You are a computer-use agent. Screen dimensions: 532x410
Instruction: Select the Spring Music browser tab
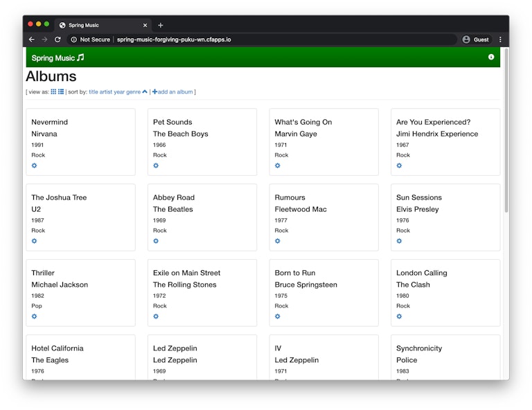pyautogui.click(x=102, y=25)
